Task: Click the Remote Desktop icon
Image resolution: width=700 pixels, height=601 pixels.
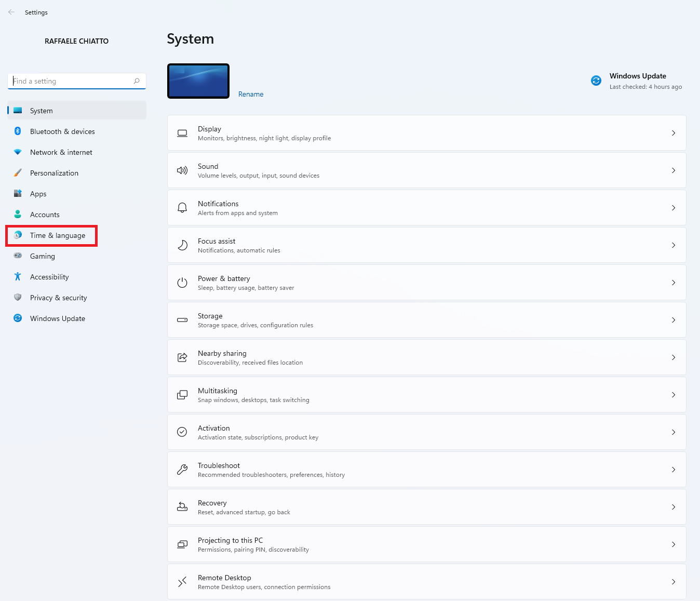Action: pyautogui.click(x=182, y=582)
